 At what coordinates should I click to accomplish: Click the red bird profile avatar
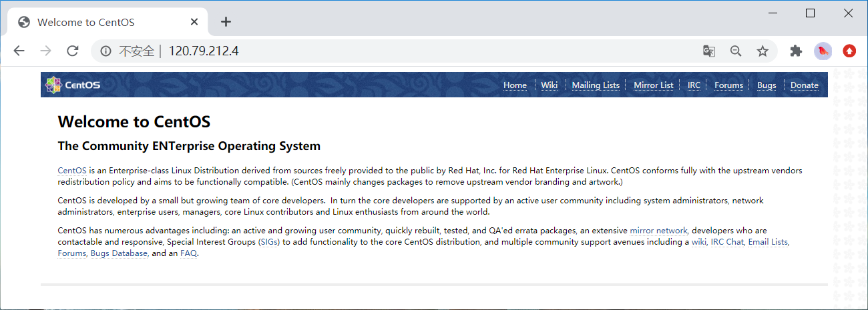click(823, 51)
